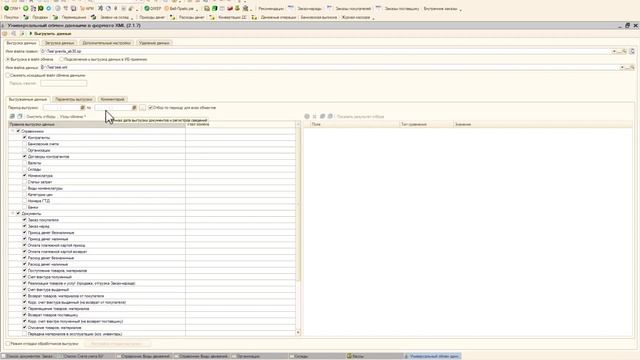Screen dimensions: 640x360
Task: Click the rules file name input field
Action: point(325,51)
